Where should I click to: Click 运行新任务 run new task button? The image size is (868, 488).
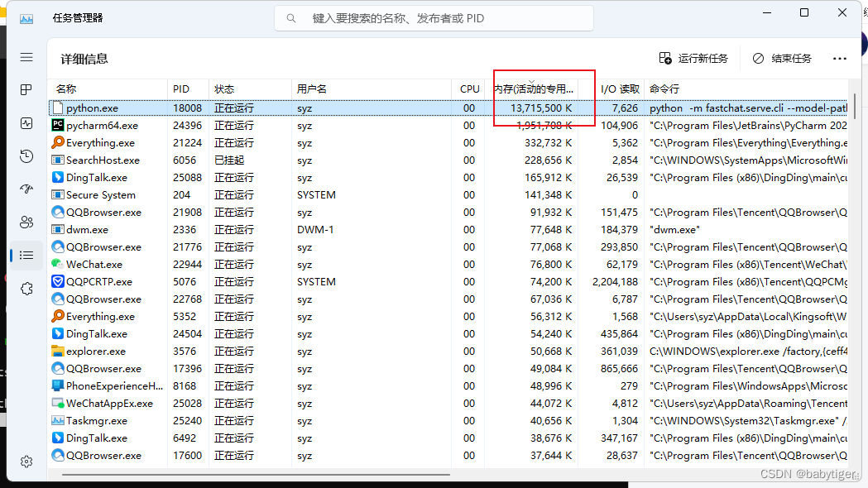(x=693, y=59)
